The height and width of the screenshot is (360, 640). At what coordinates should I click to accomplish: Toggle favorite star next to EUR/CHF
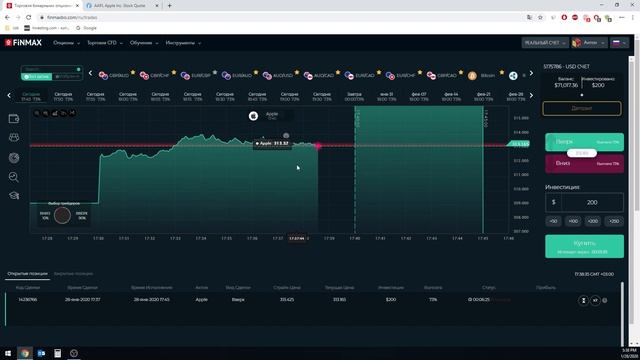click(x=420, y=72)
